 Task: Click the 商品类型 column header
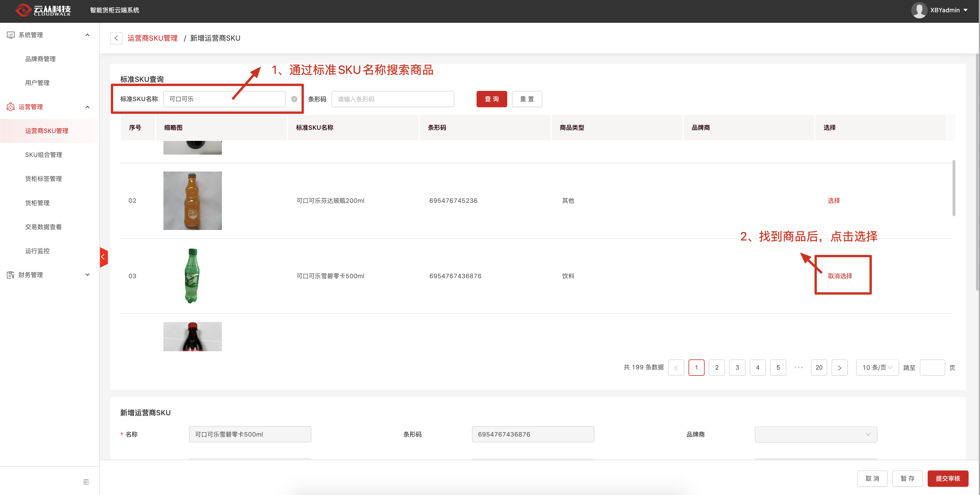[x=616, y=128]
